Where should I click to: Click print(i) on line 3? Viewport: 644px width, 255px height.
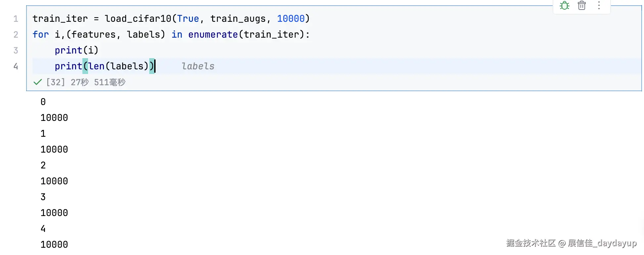click(x=76, y=51)
